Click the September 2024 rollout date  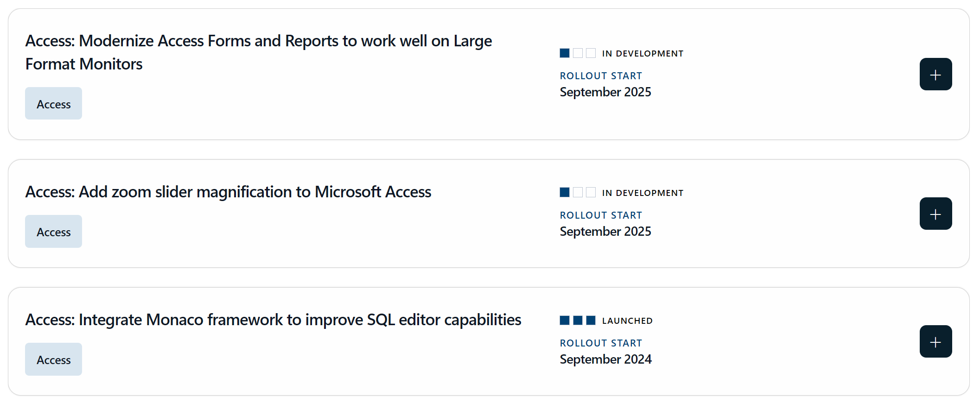pyautogui.click(x=605, y=359)
